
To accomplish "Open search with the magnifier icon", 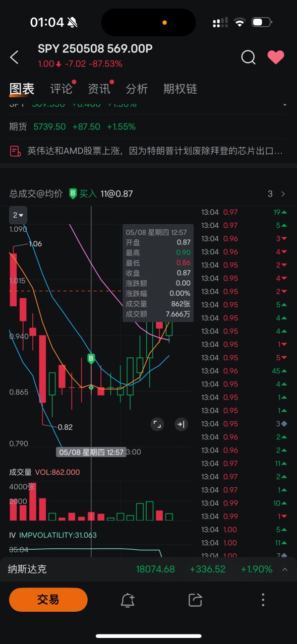I will point(248,57).
